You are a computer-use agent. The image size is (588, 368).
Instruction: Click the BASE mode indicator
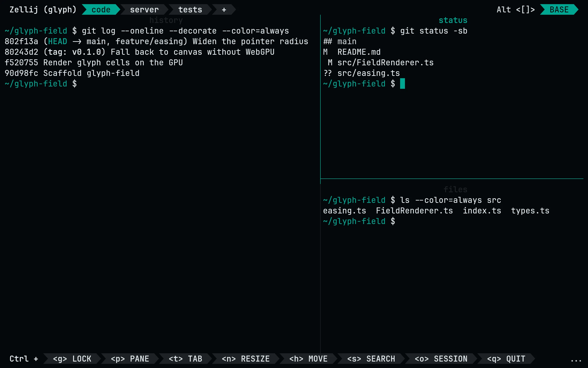pyautogui.click(x=559, y=9)
